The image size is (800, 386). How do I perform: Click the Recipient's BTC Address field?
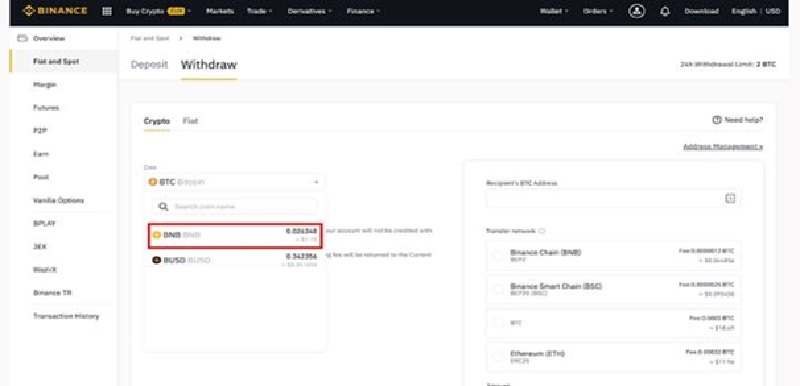pyautogui.click(x=614, y=198)
